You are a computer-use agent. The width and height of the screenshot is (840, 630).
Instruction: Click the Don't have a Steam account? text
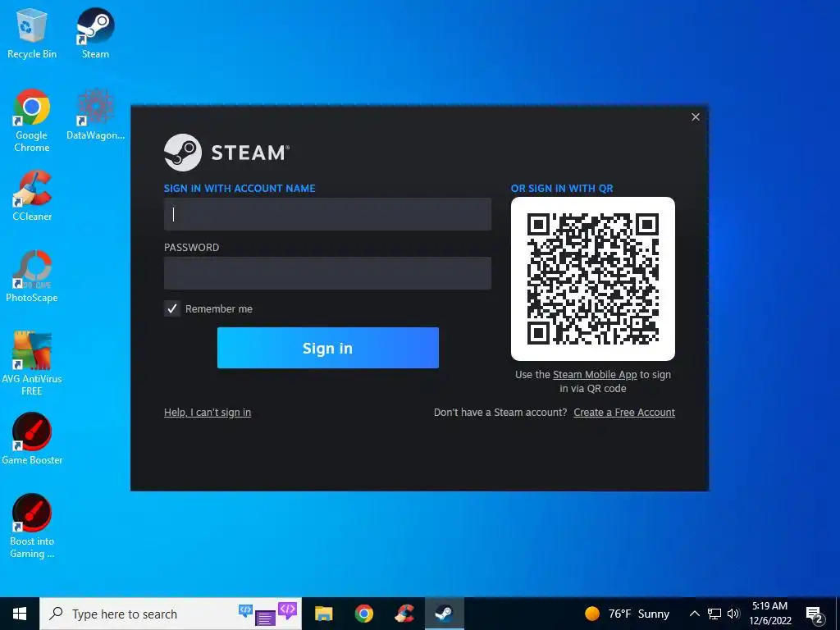click(x=500, y=413)
